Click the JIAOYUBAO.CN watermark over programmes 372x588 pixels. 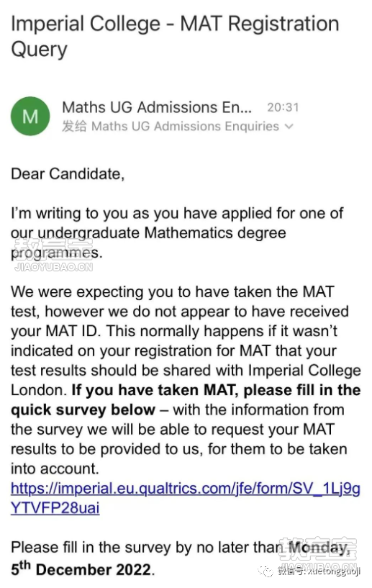pos(53,267)
